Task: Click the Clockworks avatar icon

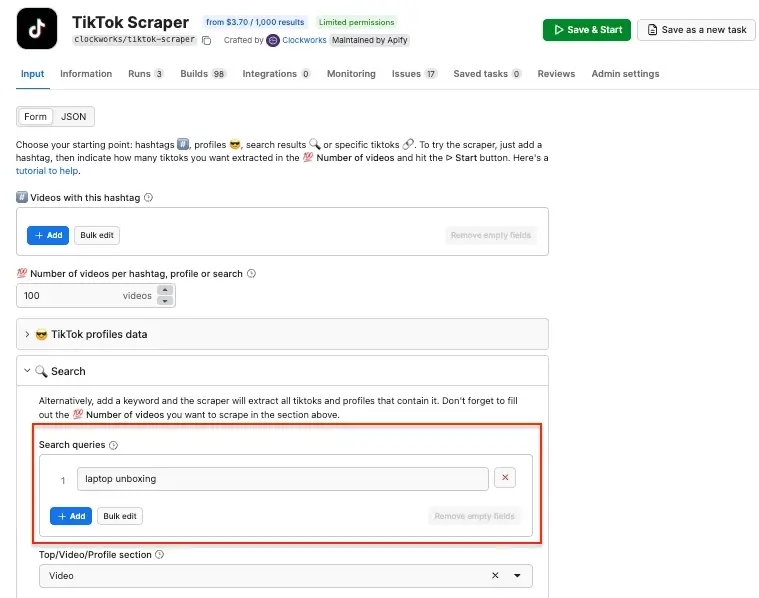Action: click(x=273, y=40)
